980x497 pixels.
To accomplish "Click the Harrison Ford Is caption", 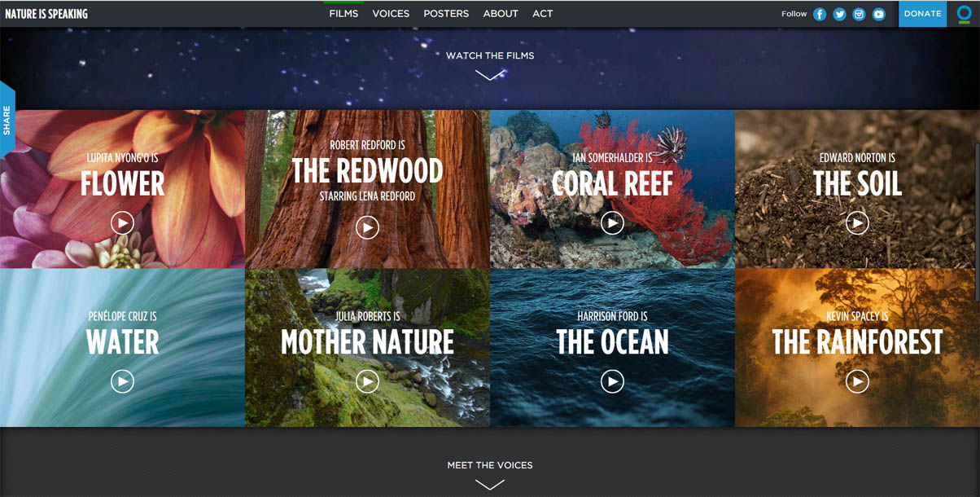I will [612, 316].
